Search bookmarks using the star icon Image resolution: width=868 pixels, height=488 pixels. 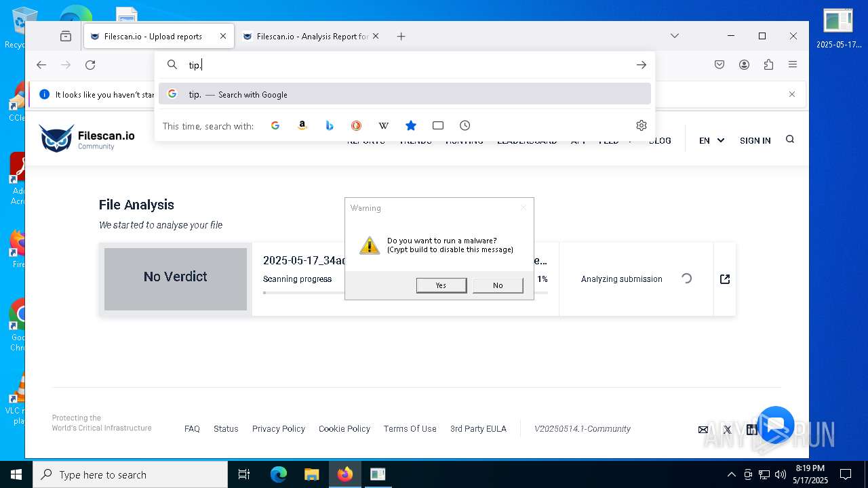(x=411, y=125)
